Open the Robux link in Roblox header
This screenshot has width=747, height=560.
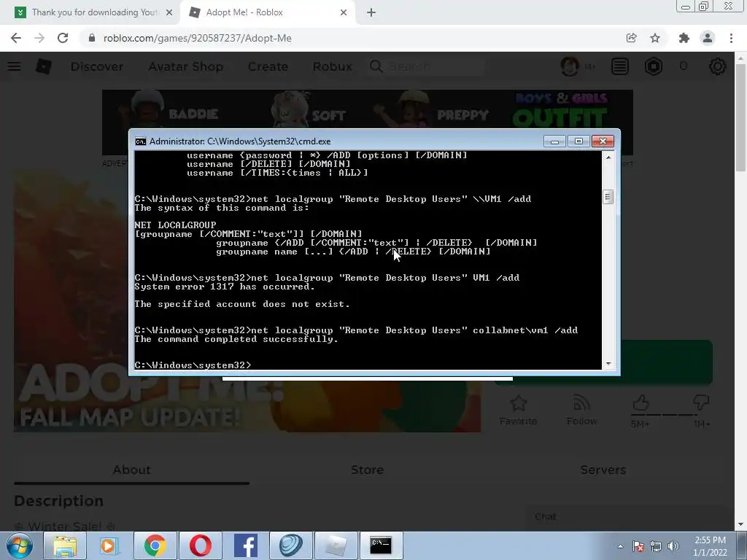click(333, 66)
